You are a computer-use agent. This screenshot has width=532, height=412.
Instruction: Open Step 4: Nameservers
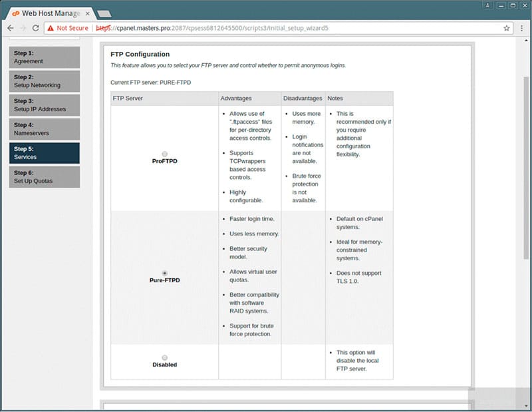click(45, 129)
